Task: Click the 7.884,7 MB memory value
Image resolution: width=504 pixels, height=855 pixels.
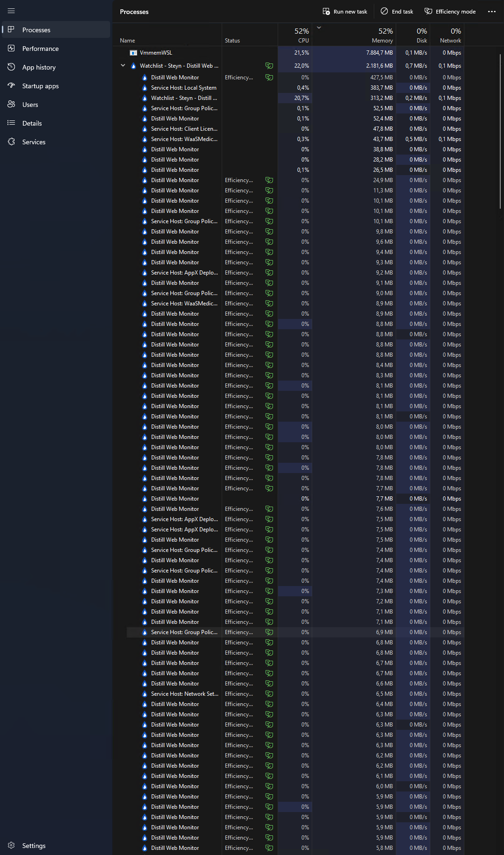Action: pos(379,53)
